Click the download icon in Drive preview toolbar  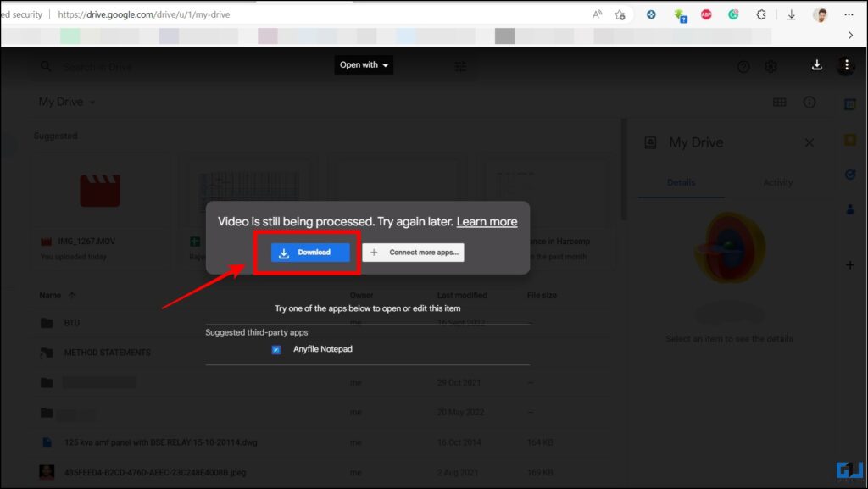(816, 65)
